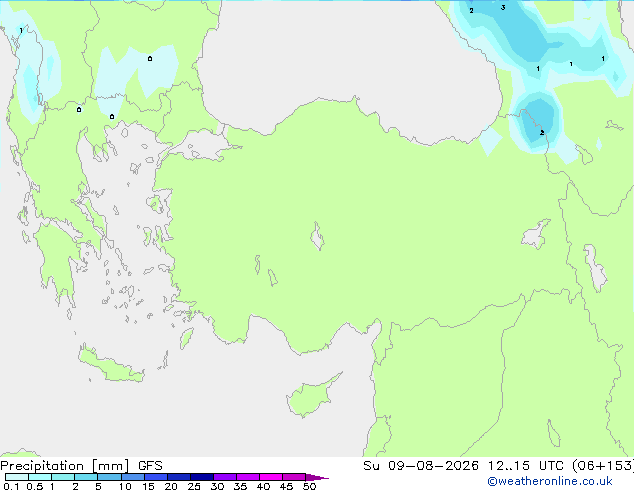
Task: Click the '25' legend label
Action: (x=194, y=486)
